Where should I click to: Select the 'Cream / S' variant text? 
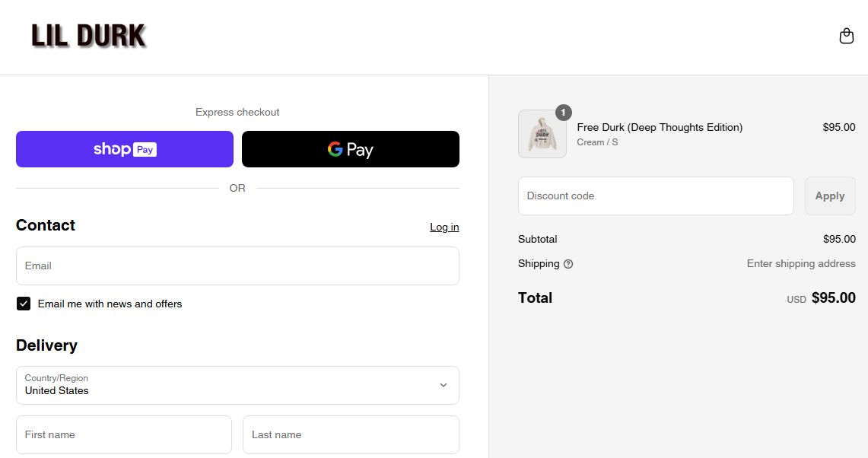click(x=597, y=142)
